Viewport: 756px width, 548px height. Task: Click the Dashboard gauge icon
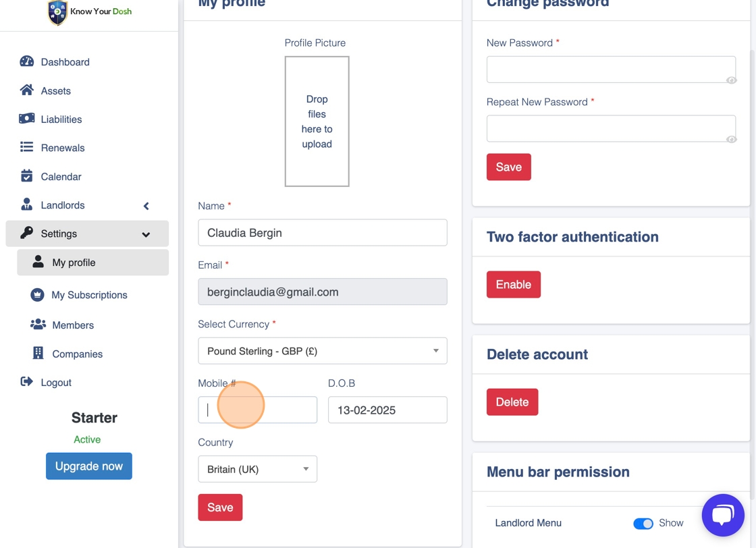pyautogui.click(x=27, y=61)
